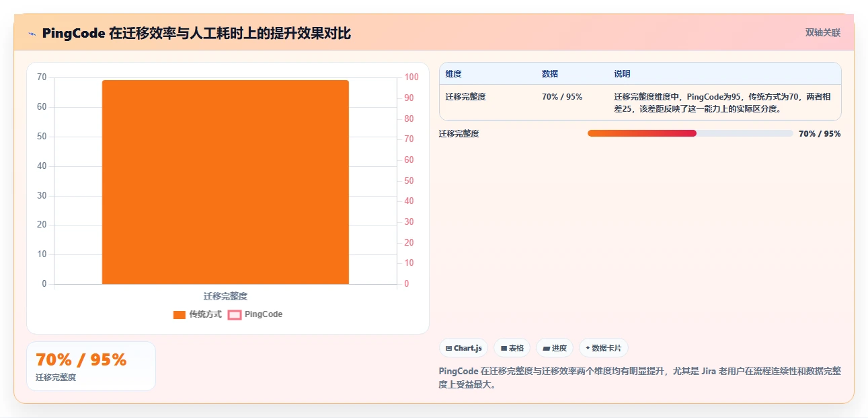Select the 表格 tag chip

tap(512, 348)
